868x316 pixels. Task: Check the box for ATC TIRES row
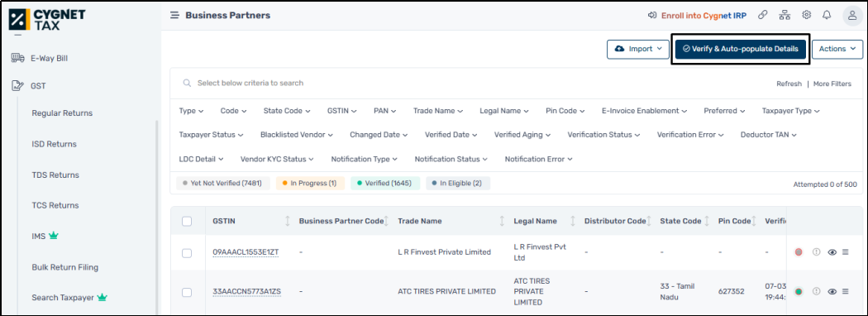point(187,292)
